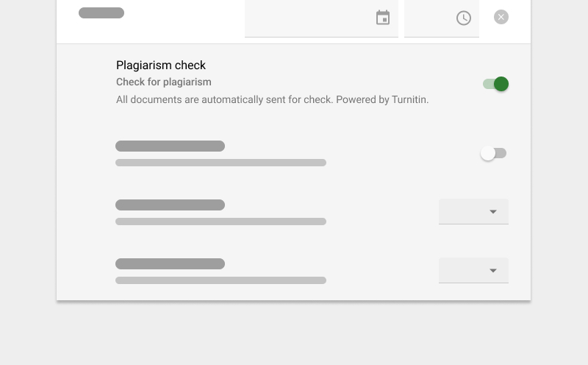Click the placeholder description beside the off toggle
Viewport: 588px width, 365px height.
(220, 163)
